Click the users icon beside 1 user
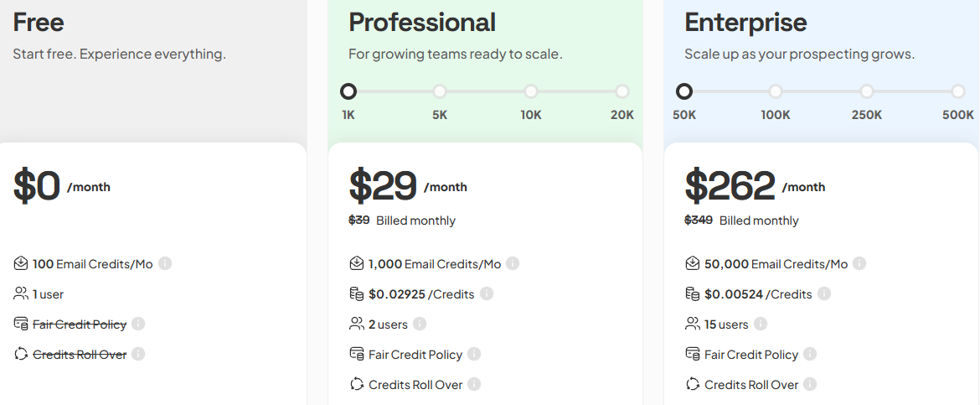The image size is (980, 405). [21, 293]
